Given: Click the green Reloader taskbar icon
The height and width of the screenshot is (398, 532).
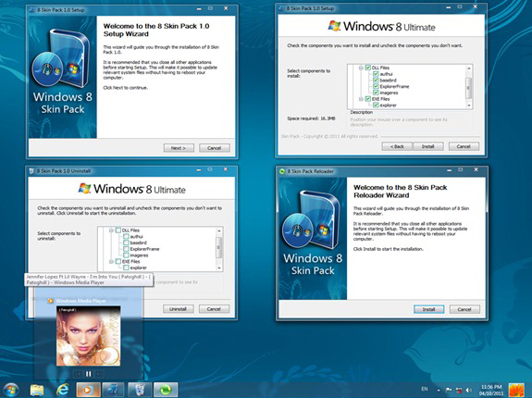Looking at the screenshot, I should [166, 390].
